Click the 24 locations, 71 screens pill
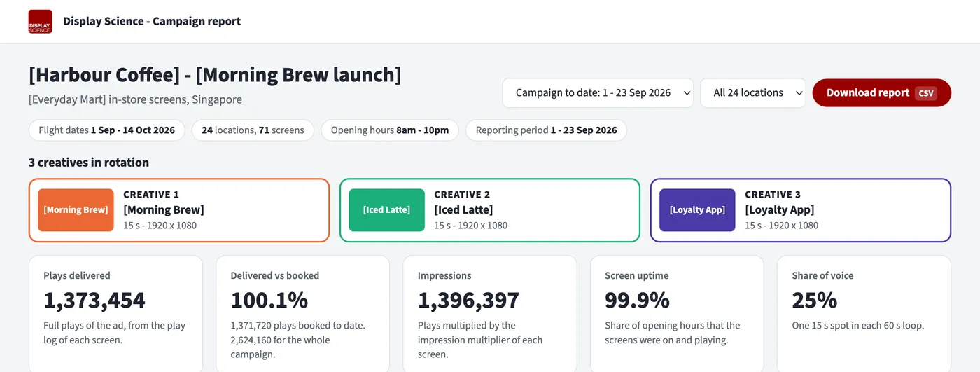The height and width of the screenshot is (372, 980). 253,130
